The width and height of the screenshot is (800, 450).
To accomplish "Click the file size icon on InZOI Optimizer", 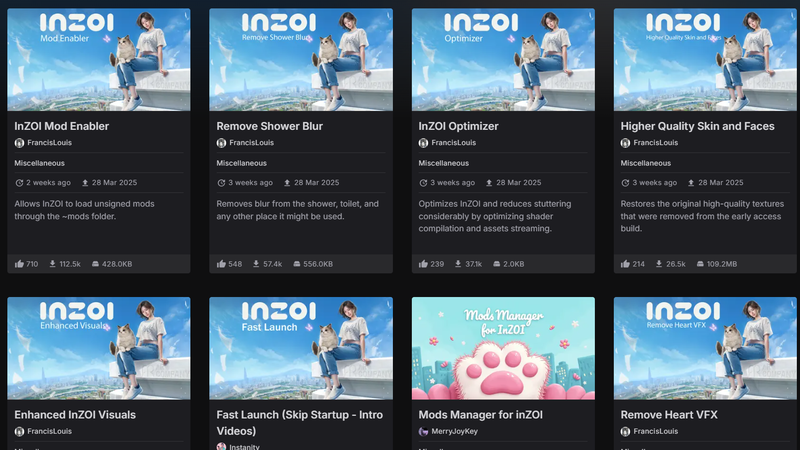I will point(494,264).
